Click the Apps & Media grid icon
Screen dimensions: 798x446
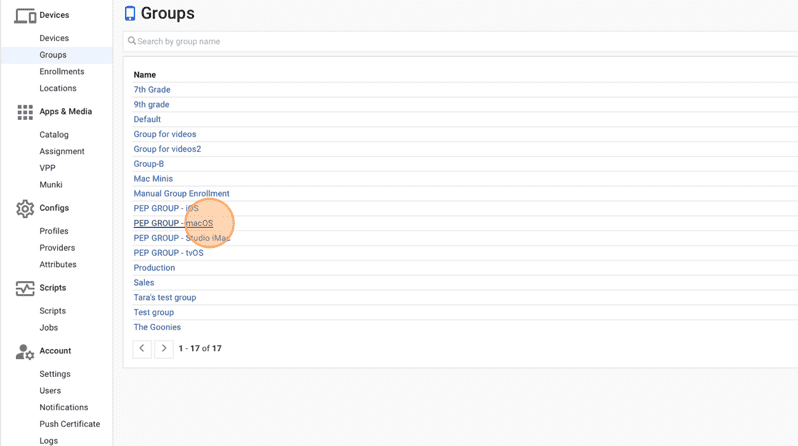click(25, 112)
